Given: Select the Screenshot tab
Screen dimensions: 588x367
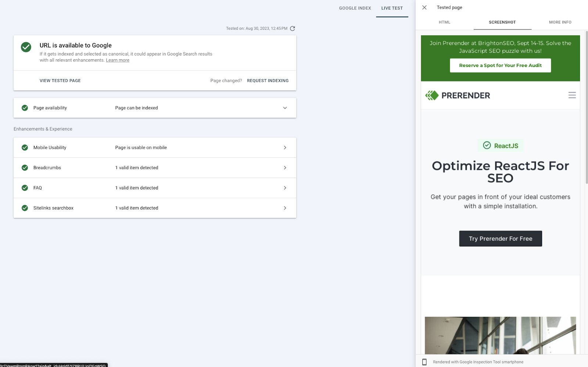Looking at the screenshot, I should pos(502,22).
